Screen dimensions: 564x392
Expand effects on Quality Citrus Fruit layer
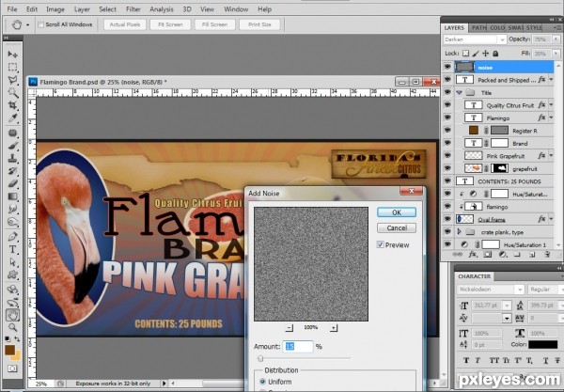click(552, 105)
